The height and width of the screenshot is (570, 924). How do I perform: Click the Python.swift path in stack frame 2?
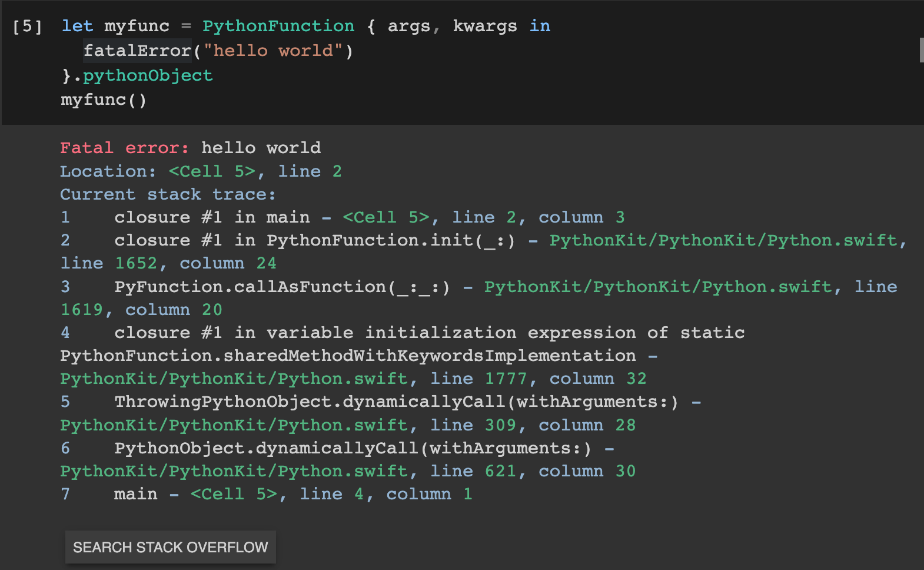(724, 240)
